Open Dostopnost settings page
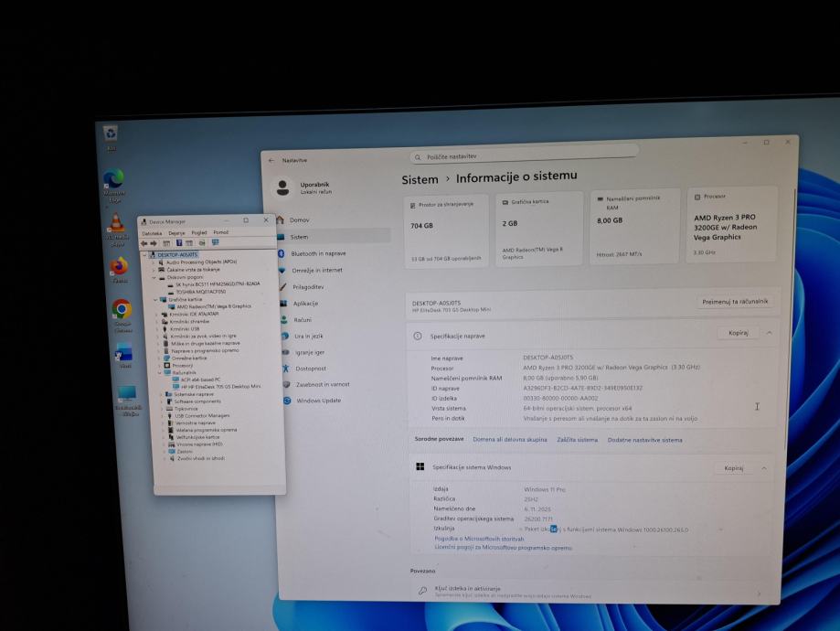Screen dimensions: 840x631 [311, 369]
